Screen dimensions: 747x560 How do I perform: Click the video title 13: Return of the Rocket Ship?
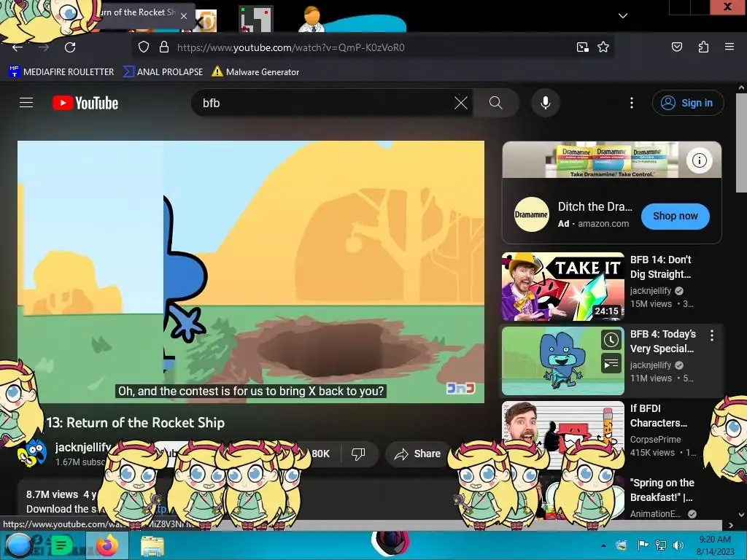135,422
